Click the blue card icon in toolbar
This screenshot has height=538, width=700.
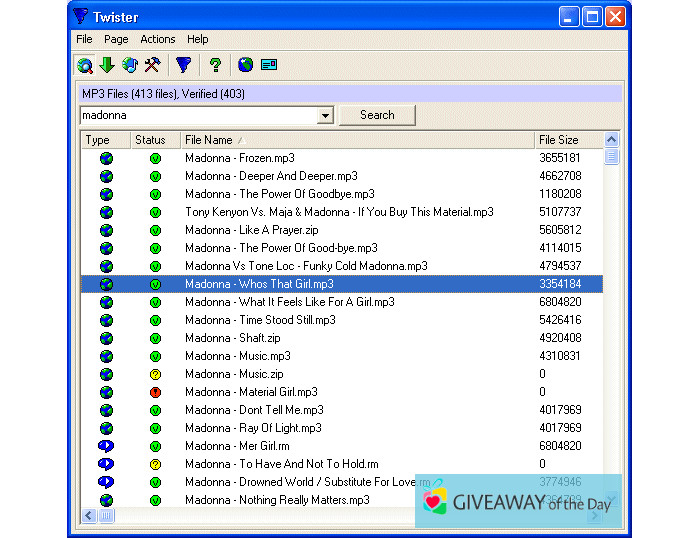[268, 65]
